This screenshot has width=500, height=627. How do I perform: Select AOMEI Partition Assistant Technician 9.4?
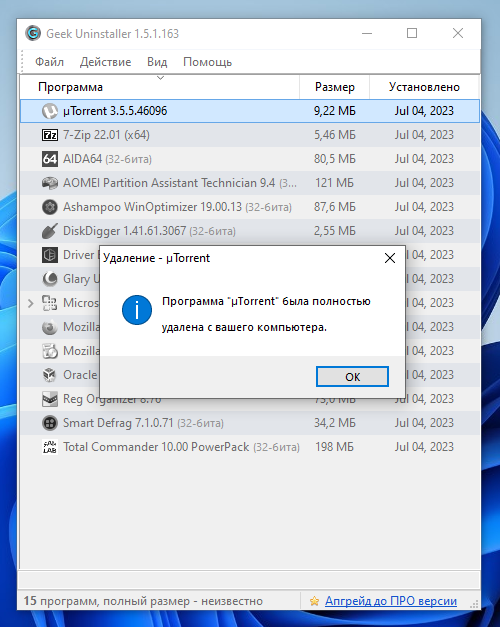tap(250, 183)
